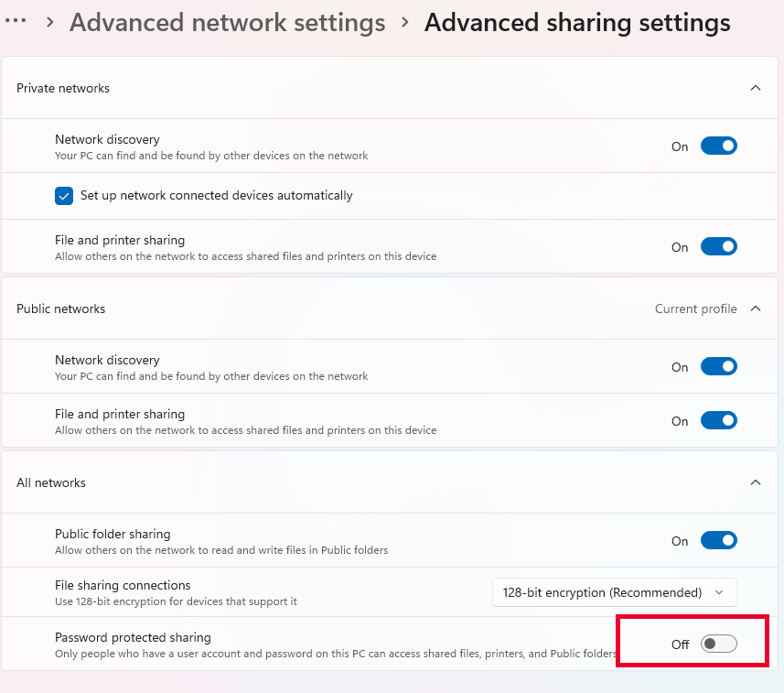Image resolution: width=784 pixels, height=693 pixels.
Task: Collapse the Public networks section
Action: pos(756,309)
